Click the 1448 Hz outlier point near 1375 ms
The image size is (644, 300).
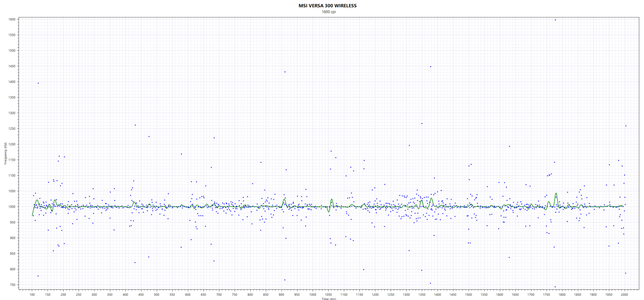coord(430,67)
